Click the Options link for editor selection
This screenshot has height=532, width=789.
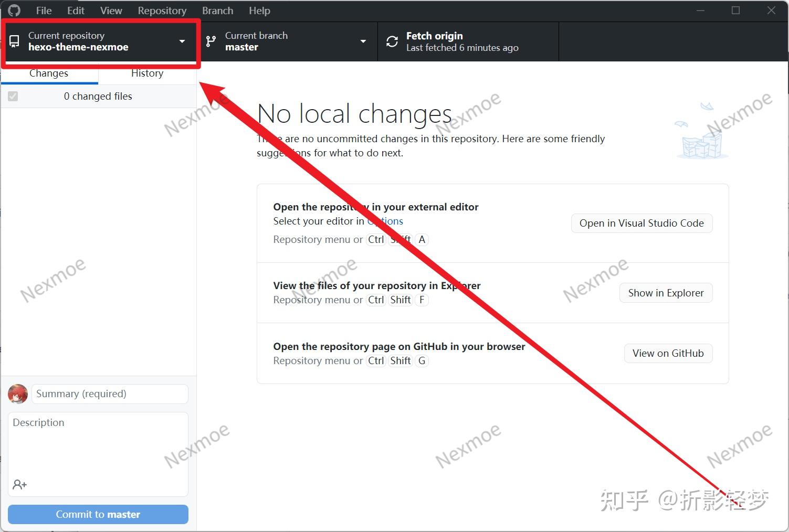pos(385,221)
